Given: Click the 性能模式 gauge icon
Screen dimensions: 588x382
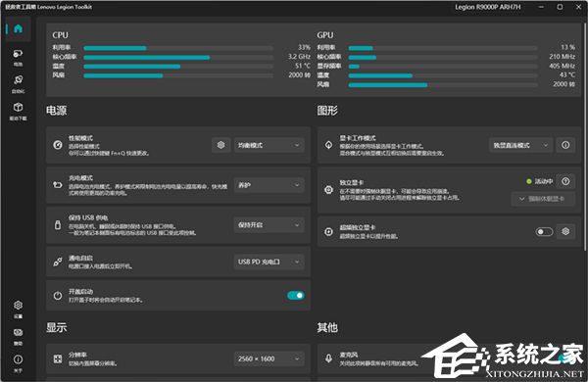Looking at the screenshot, I should (x=58, y=145).
